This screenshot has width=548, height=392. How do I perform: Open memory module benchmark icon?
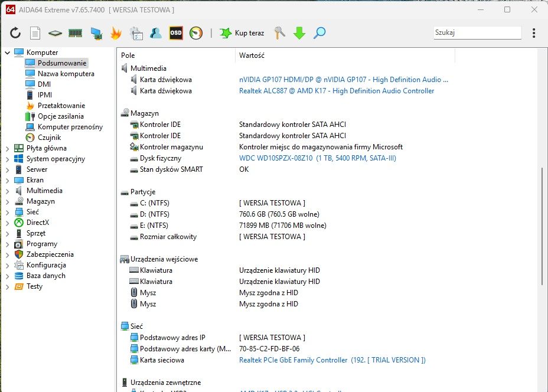tap(75, 33)
